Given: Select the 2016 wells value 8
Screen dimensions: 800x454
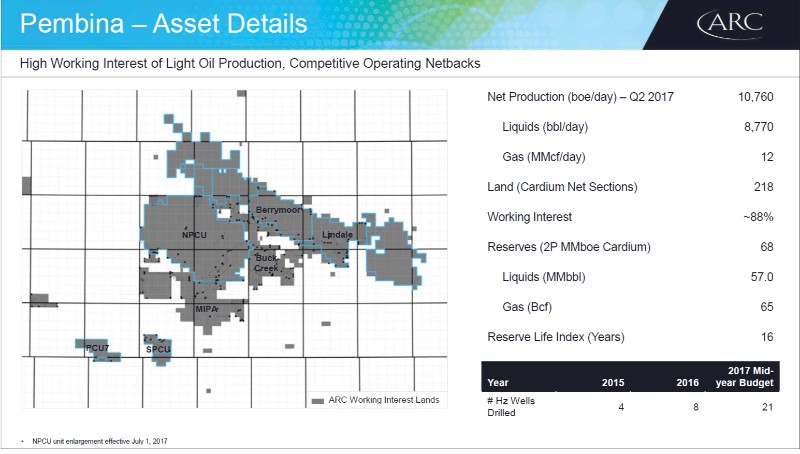Looking at the screenshot, I should [x=695, y=407].
